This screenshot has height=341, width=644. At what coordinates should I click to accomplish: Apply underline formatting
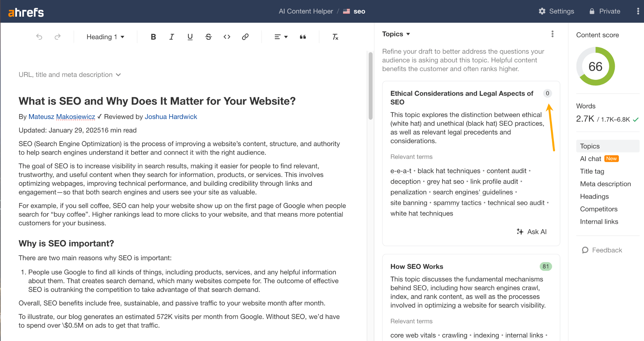pos(190,37)
